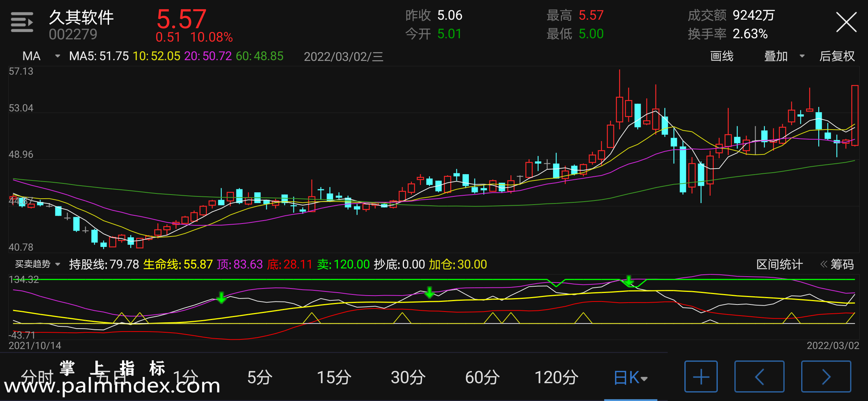The image size is (868, 401).
Task: Click the 卖: 120.00 readout
Action: 343,264
